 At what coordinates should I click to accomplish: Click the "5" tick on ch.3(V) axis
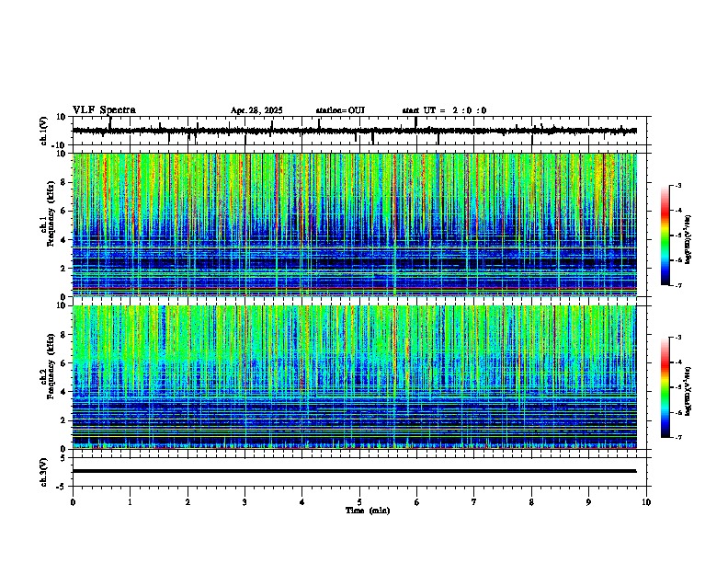pos(63,457)
